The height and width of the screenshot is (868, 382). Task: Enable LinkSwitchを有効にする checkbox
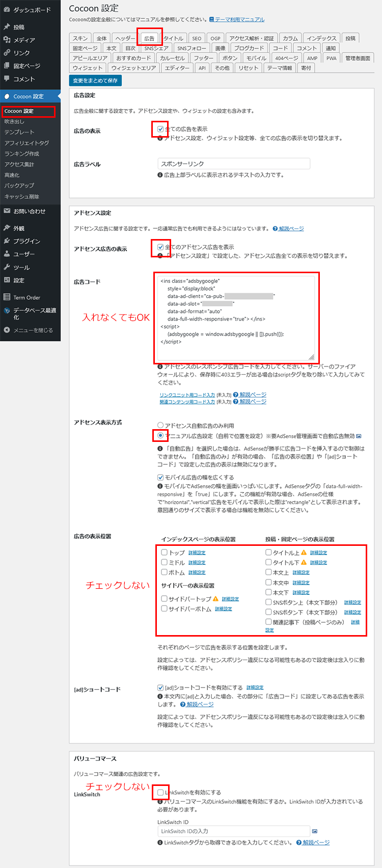(160, 792)
